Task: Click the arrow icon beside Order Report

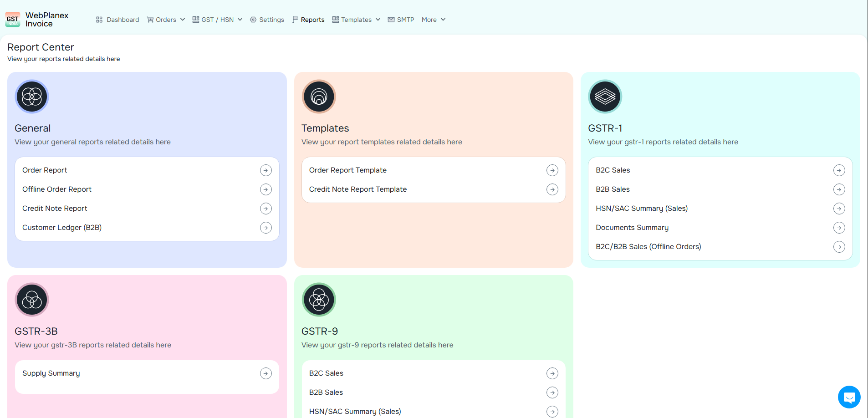Action: [266, 170]
